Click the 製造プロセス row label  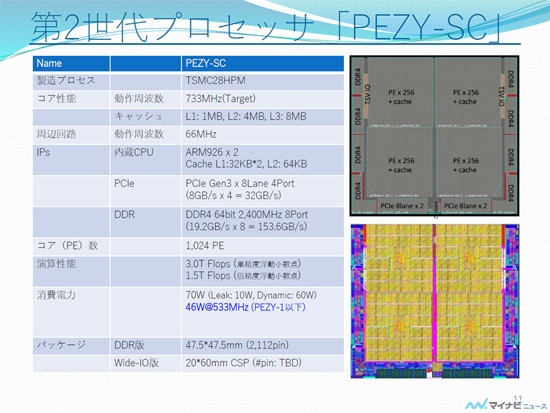pyautogui.click(x=66, y=80)
